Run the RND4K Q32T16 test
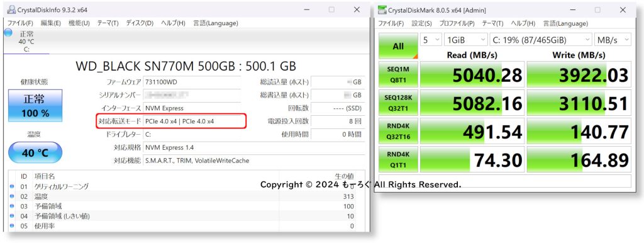Viewport: 644px width, 243px height. [398, 131]
